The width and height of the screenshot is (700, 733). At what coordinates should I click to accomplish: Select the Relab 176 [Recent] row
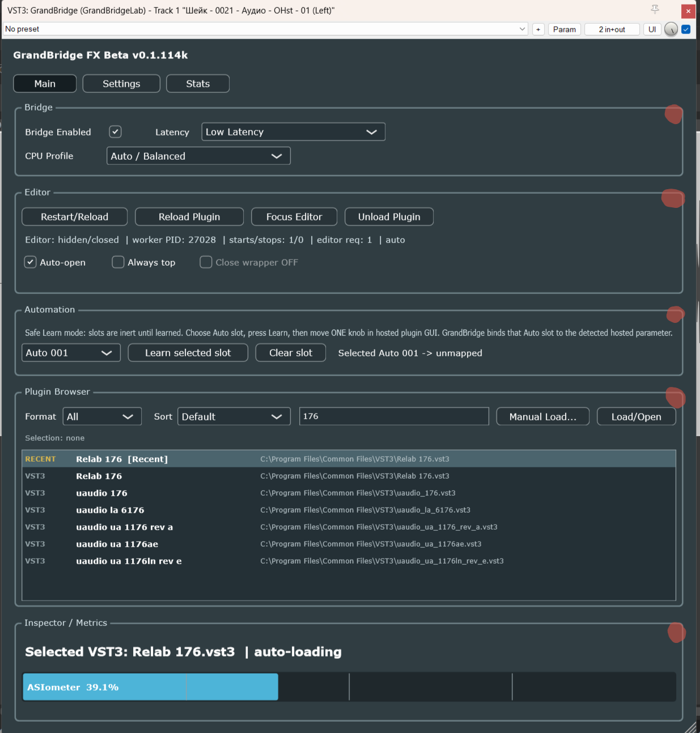pyautogui.click(x=349, y=459)
